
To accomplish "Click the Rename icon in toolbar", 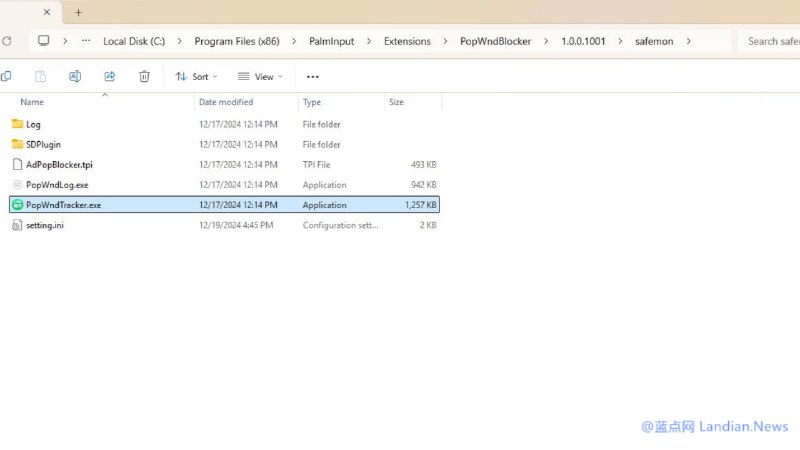I will tap(75, 76).
